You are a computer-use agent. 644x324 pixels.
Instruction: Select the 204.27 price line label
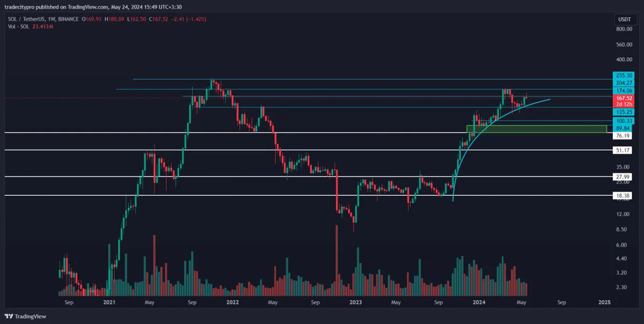[623, 83]
